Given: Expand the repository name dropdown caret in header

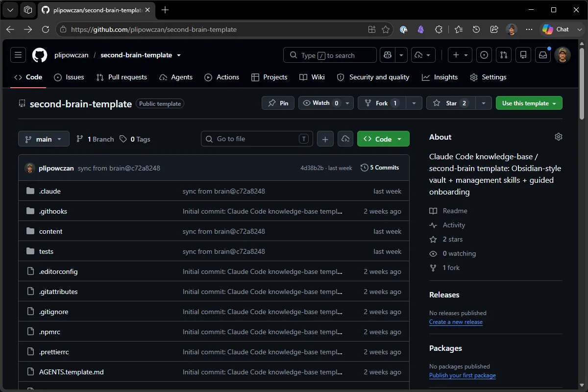Looking at the screenshot, I should tap(179, 55).
